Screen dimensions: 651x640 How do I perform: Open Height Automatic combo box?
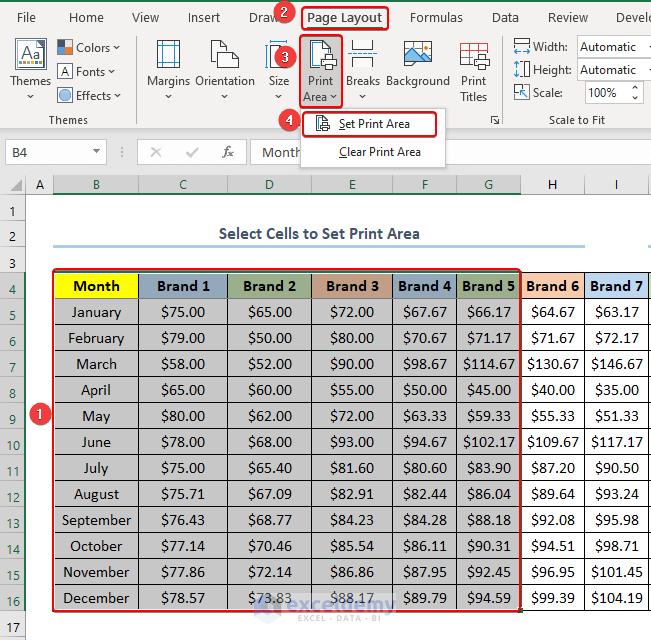coord(614,70)
